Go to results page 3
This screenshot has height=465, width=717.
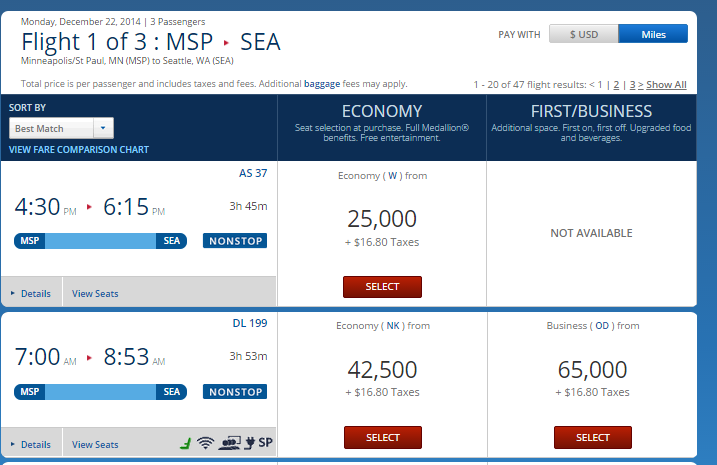632,85
